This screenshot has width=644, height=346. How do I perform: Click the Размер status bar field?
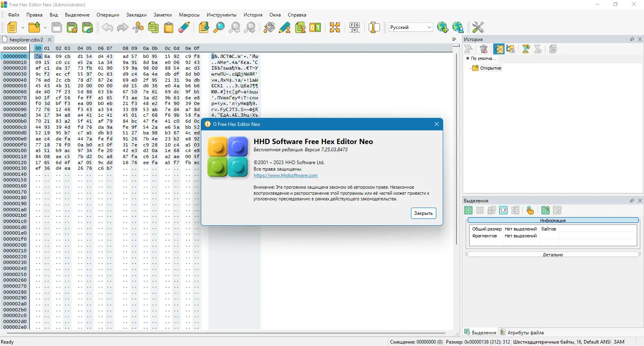(x=478, y=342)
